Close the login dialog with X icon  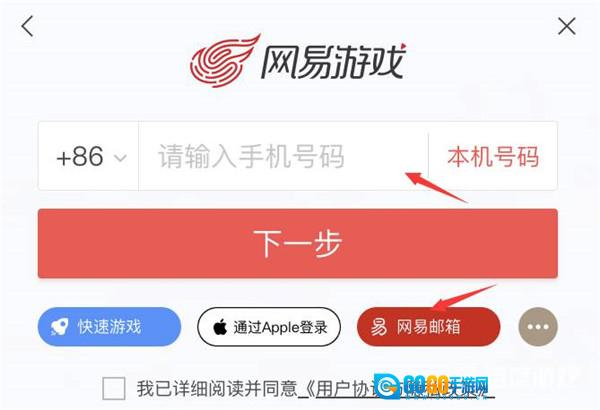click(567, 27)
